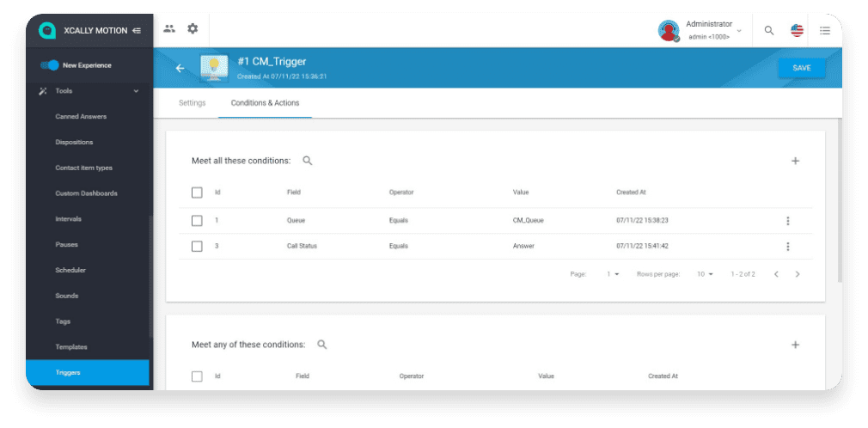Screen dimensions: 868x428
Task: Search within 'Meet any of these conditions'
Action: point(321,345)
